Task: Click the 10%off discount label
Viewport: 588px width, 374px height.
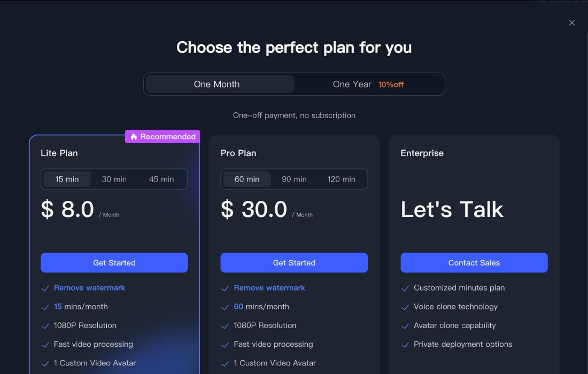Action: (x=391, y=84)
